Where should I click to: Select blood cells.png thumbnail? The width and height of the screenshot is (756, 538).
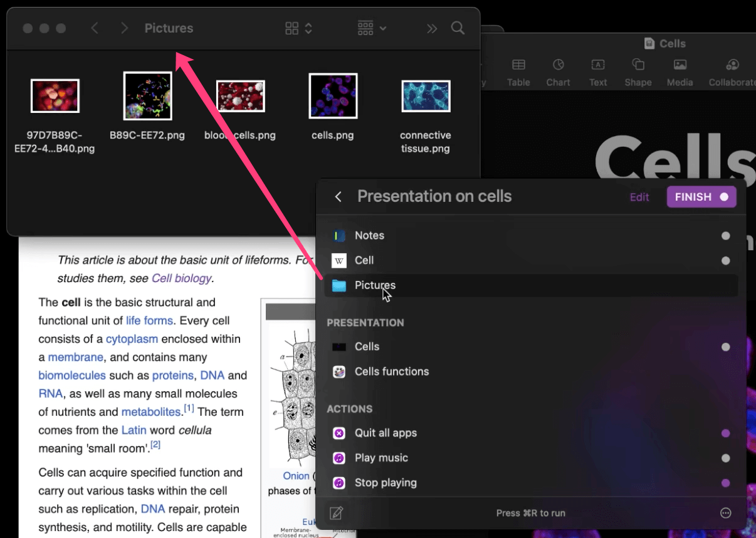click(x=240, y=96)
